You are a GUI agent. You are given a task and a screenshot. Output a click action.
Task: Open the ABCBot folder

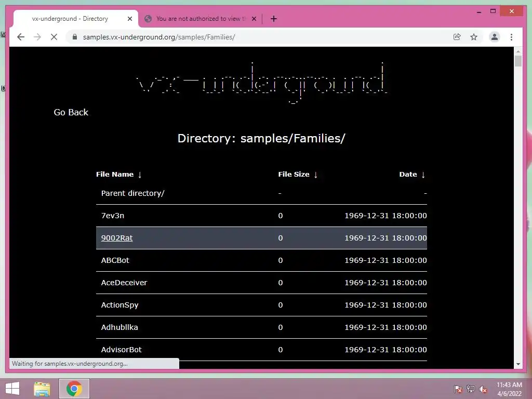(115, 260)
